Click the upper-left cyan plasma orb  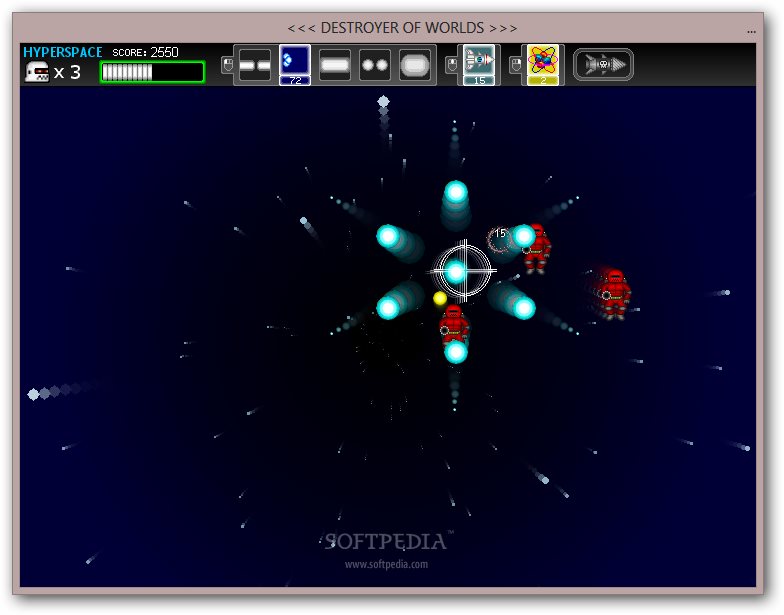(388, 236)
